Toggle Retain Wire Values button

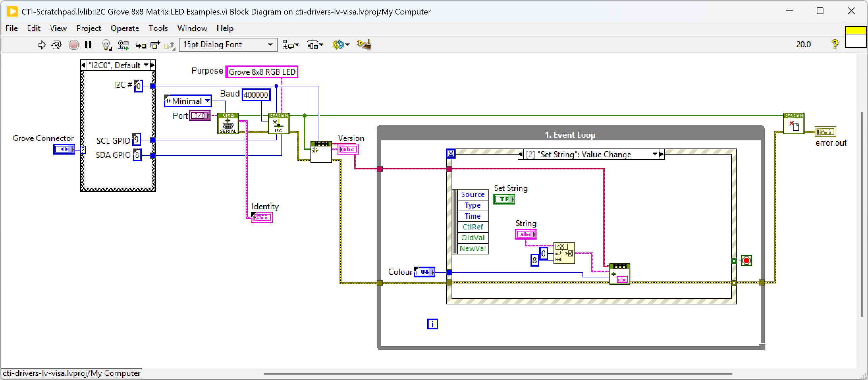coord(123,45)
